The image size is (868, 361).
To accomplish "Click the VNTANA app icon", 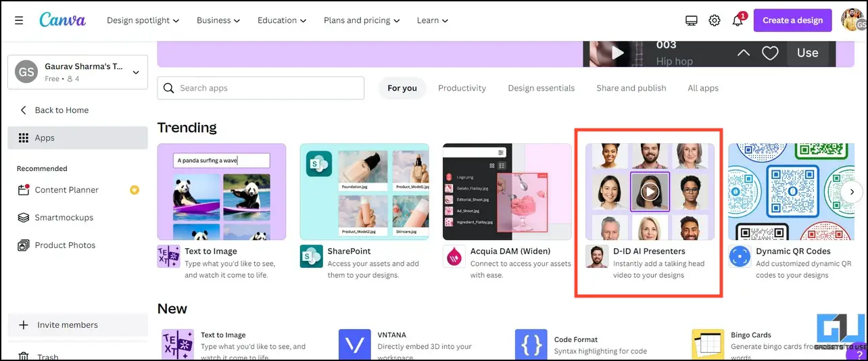I will 355,345.
